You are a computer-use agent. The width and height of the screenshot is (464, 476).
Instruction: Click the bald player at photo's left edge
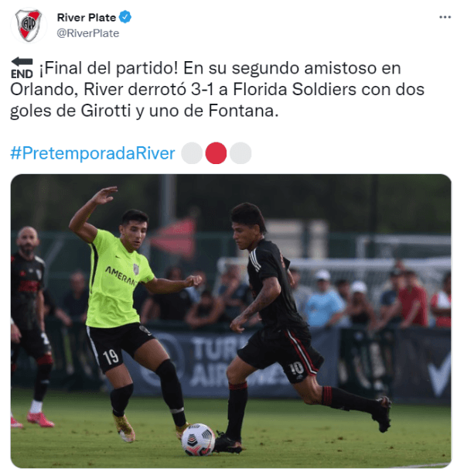[x=29, y=325]
